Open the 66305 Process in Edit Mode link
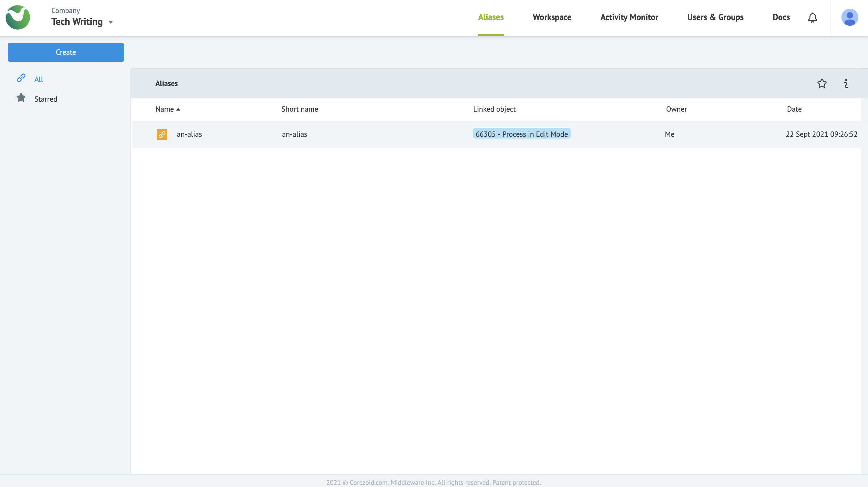Image resolution: width=868 pixels, height=487 pixels. click(x=521, y=134)
